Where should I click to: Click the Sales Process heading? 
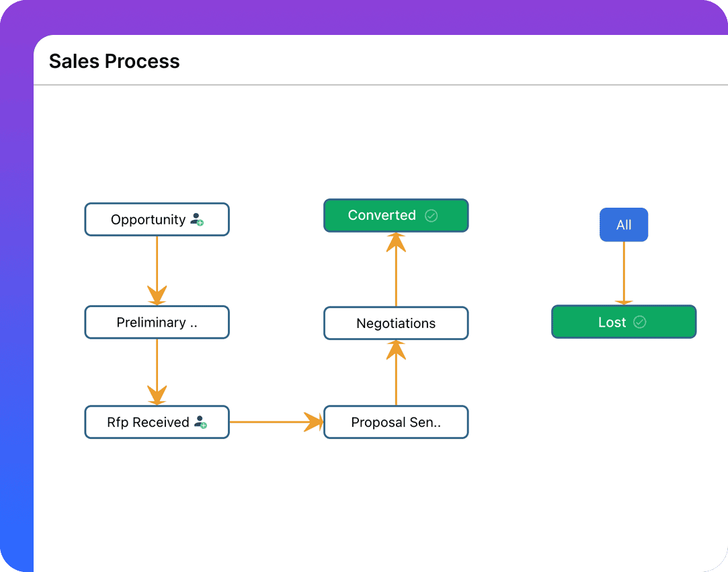(114, 61)
